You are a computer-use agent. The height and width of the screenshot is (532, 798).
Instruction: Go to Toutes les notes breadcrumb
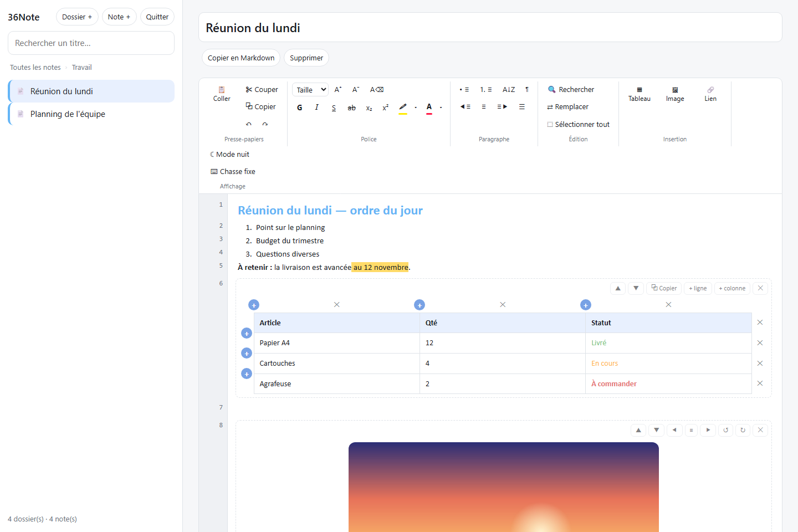pos(35,68)
